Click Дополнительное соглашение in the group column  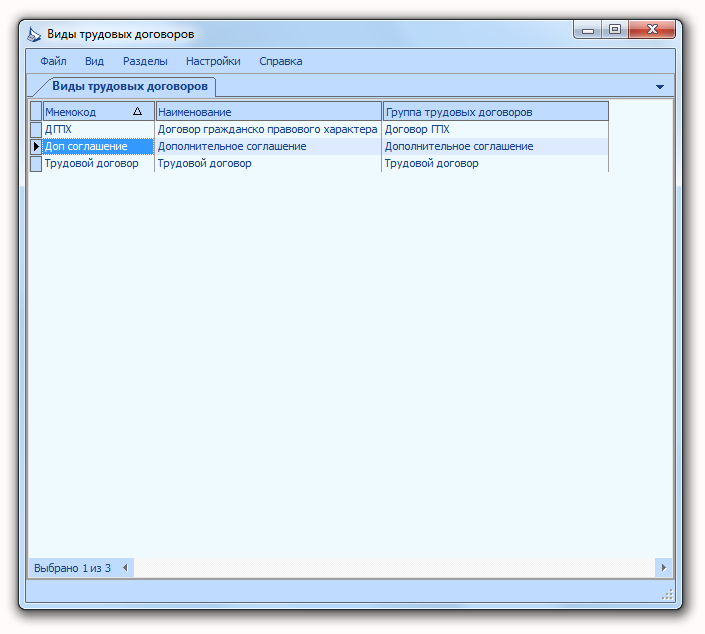pos(495,146)
